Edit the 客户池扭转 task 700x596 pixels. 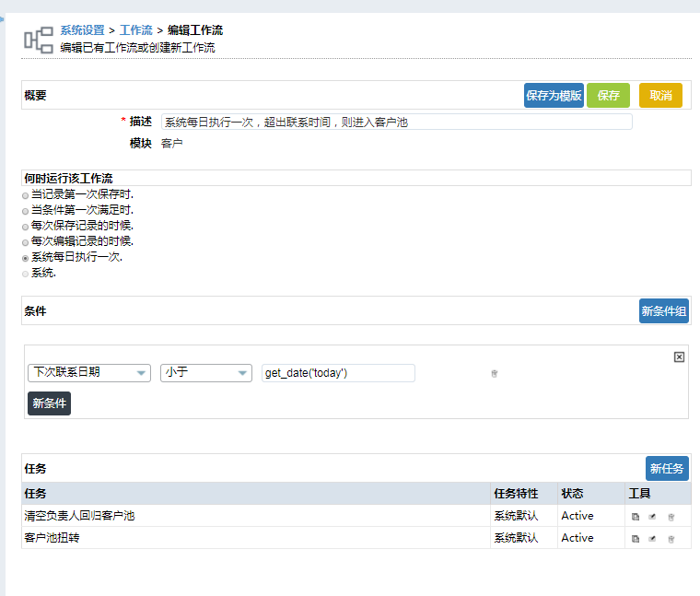coord(652,538)
